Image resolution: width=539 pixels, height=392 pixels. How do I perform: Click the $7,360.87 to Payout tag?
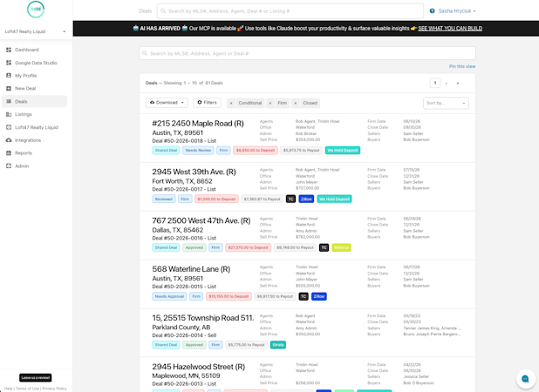click(262, 199)
